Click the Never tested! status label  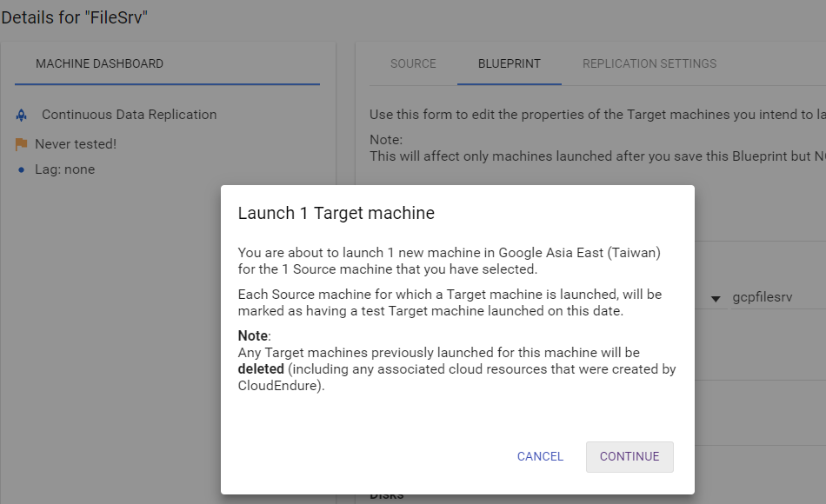pyautogui.click(x=76, y=144)
